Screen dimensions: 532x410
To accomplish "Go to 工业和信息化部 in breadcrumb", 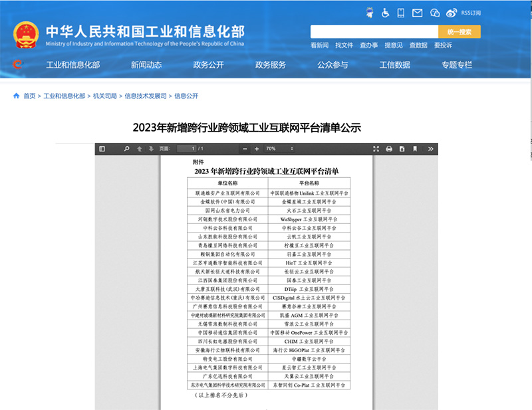I will (x=64, y=96).
